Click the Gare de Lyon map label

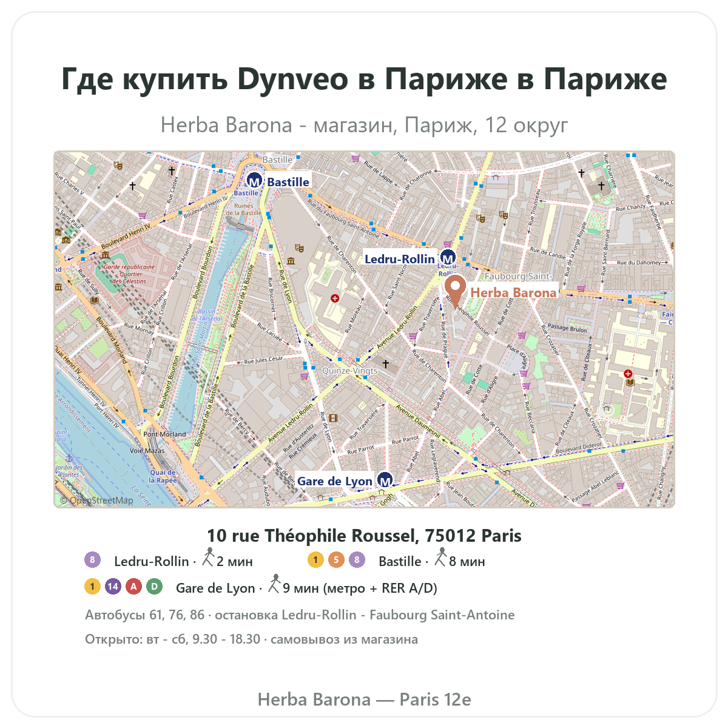334,481
